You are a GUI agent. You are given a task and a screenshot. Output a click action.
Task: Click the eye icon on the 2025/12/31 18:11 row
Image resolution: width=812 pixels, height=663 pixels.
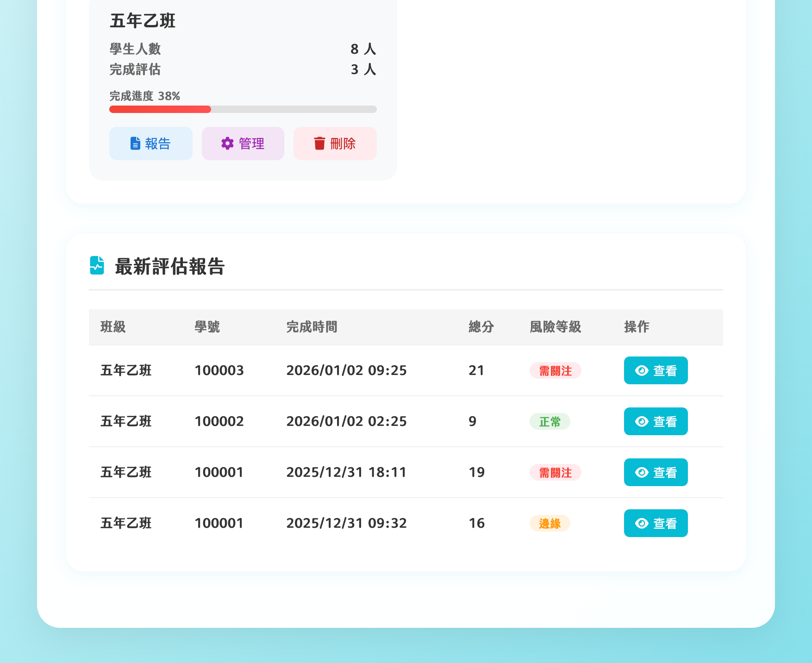[641, 472]
